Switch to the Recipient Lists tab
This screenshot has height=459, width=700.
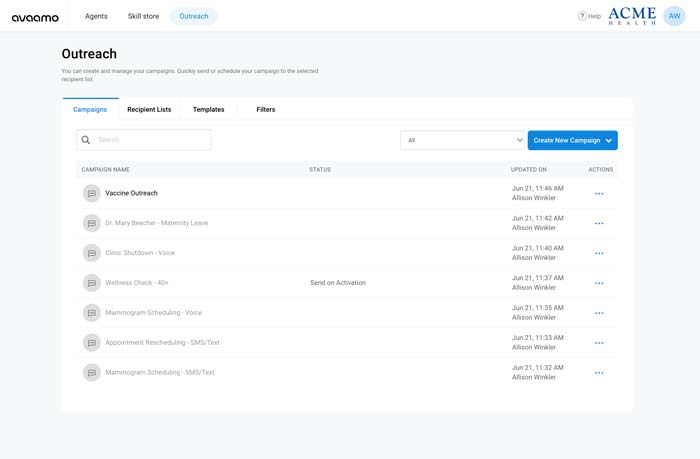click(149, 109)
